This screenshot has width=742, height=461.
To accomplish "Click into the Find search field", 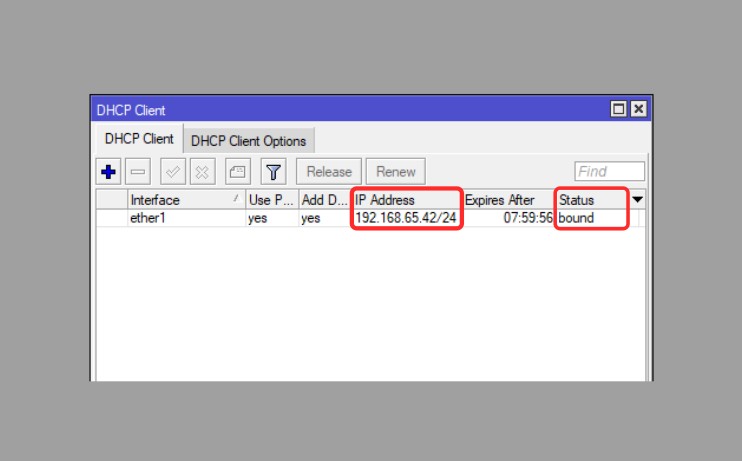I will pyautogui.click(x=609, y=172).
